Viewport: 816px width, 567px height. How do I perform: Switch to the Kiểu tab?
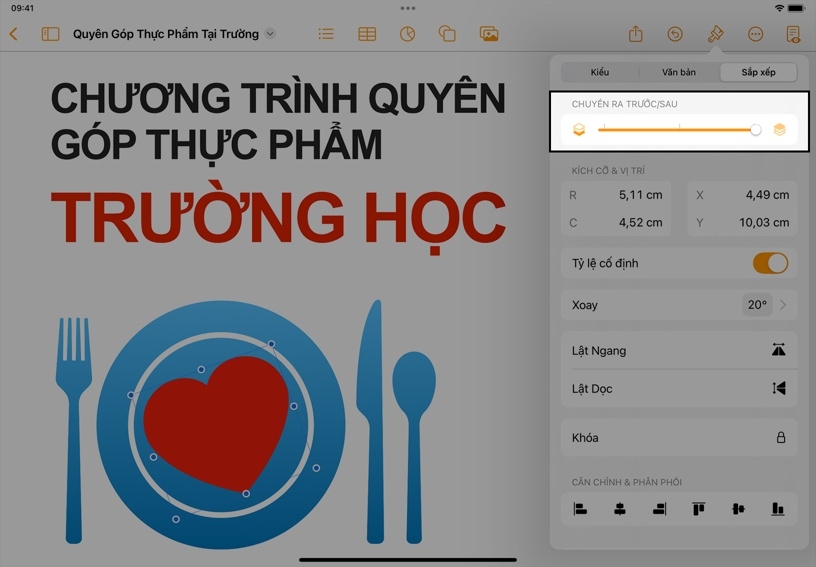[600, 72]
